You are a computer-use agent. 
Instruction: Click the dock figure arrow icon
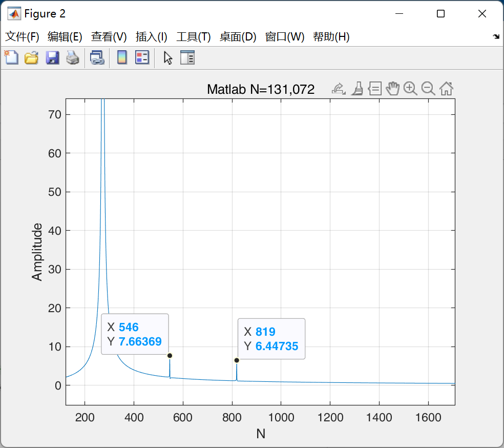496,36
